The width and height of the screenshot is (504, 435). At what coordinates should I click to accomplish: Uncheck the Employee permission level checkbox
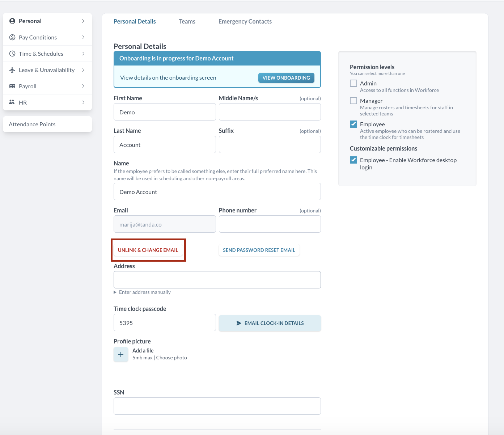353,124
